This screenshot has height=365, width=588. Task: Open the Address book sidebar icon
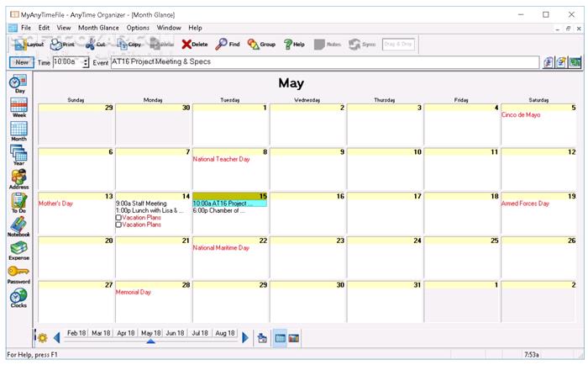coord(18,179)
